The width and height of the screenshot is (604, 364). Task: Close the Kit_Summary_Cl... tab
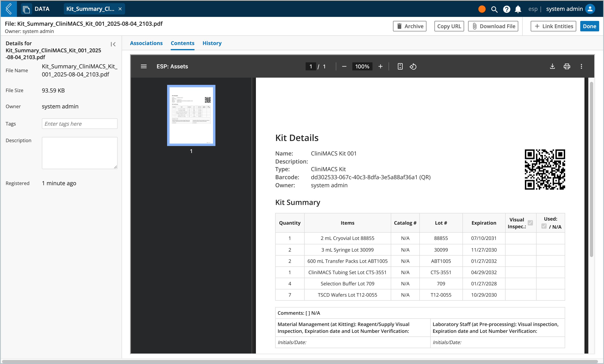[x=120, y=9]
